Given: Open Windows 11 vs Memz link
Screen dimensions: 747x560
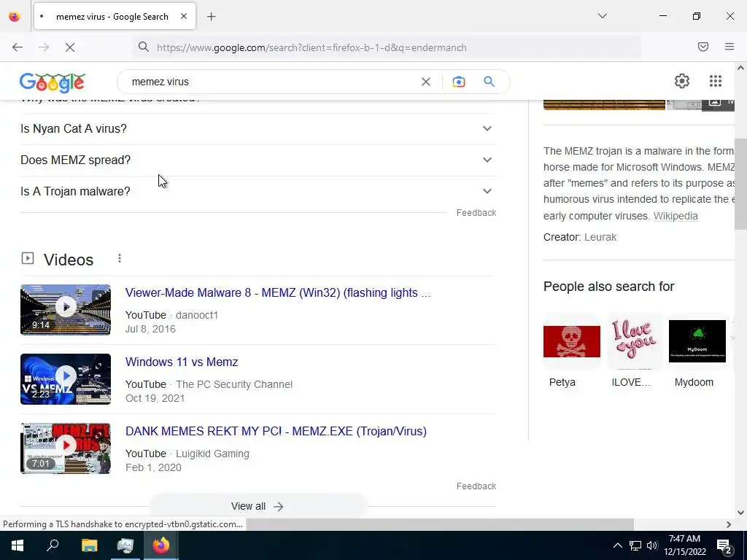Looking at the screenshot, I should tap(182, 362).
